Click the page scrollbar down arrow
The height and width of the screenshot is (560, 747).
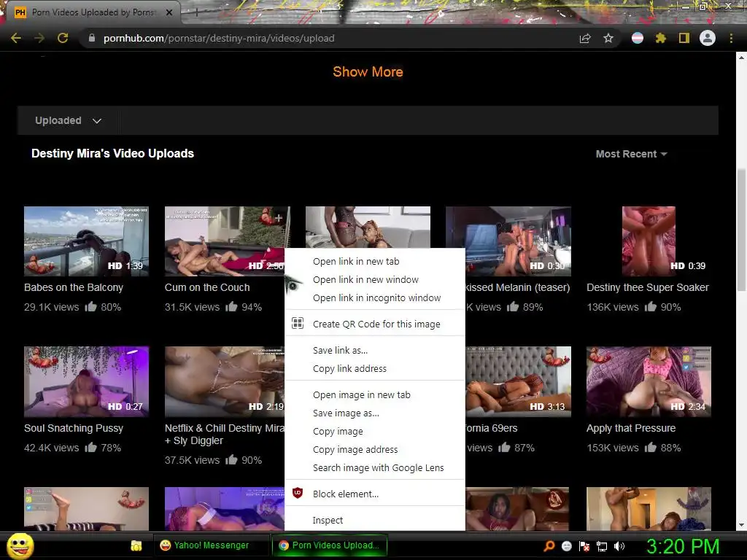[x=741, y=525]
